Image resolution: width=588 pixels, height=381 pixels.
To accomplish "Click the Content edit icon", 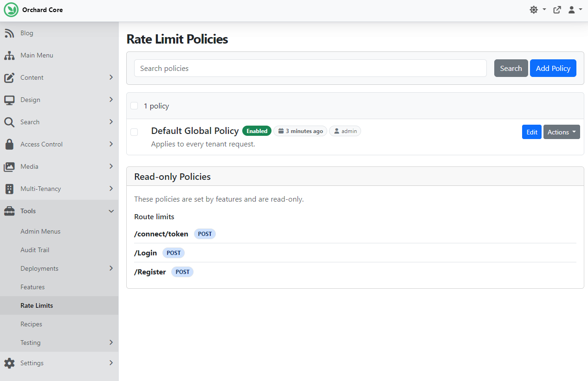I will pos(9,78).
